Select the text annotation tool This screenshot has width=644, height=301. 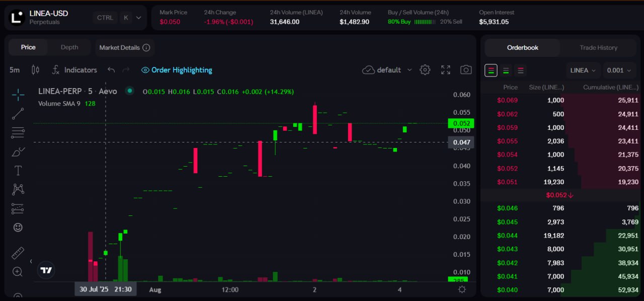click(18, 171)
